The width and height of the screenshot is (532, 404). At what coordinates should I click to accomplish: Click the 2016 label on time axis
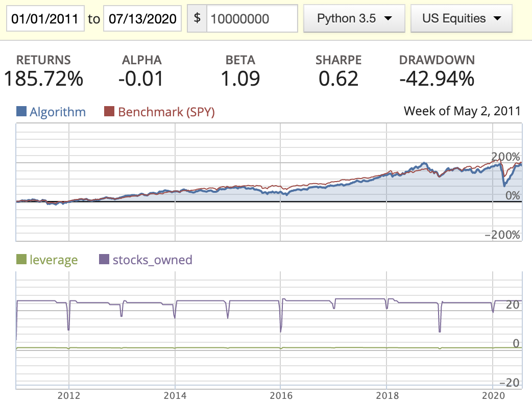point(281,394)
